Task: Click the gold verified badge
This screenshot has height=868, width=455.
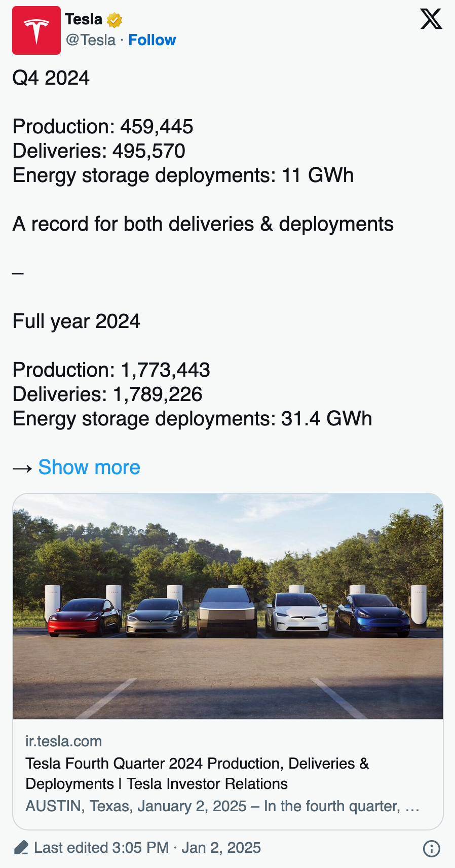Action: 115,20
